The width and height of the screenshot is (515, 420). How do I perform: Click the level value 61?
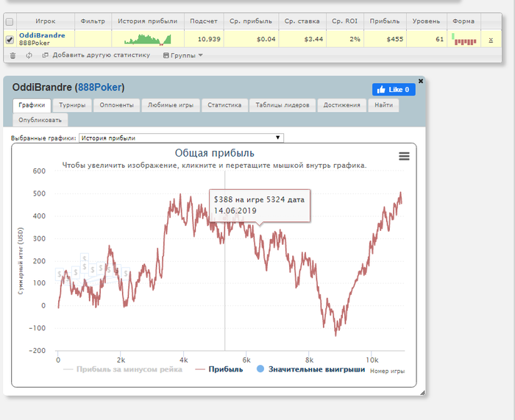440,39
